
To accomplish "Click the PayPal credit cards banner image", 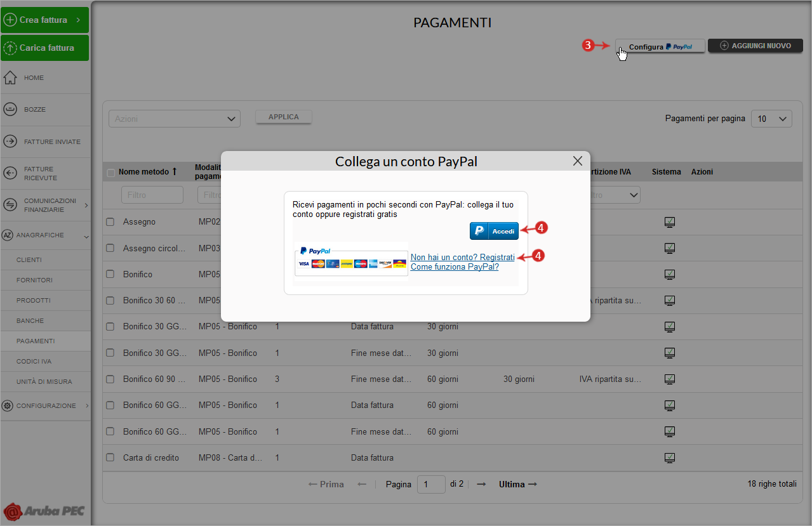I will pos(352,260).
